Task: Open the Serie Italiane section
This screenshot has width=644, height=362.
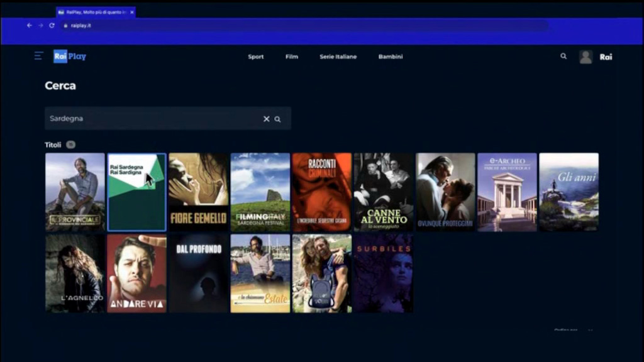Action: (338, 57)
